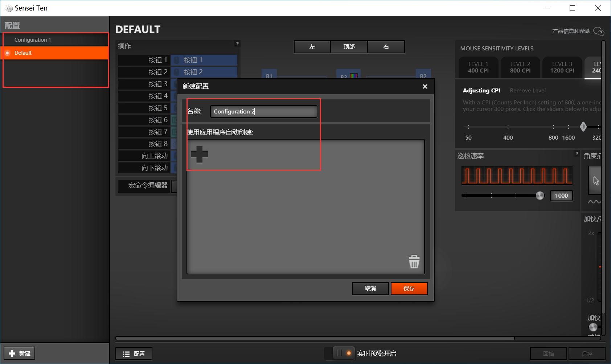
Task: Click the greyed 保存 button in the bottom bar
Action: 587,353
